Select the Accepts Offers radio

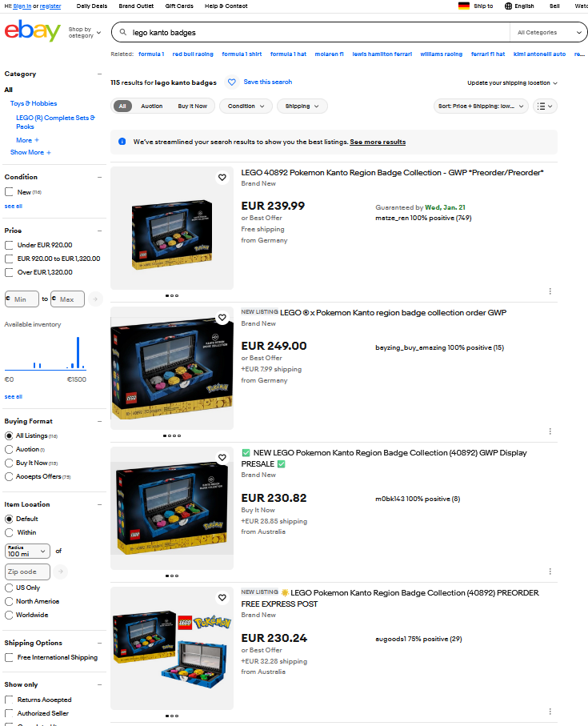point(9,476)
